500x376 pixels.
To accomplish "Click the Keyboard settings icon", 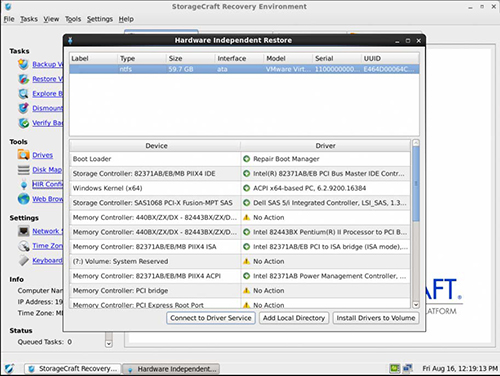I will 23,260.
